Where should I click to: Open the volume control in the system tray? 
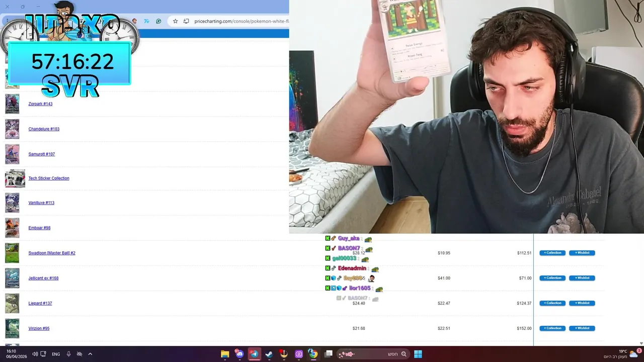click(x=35, y=354)
